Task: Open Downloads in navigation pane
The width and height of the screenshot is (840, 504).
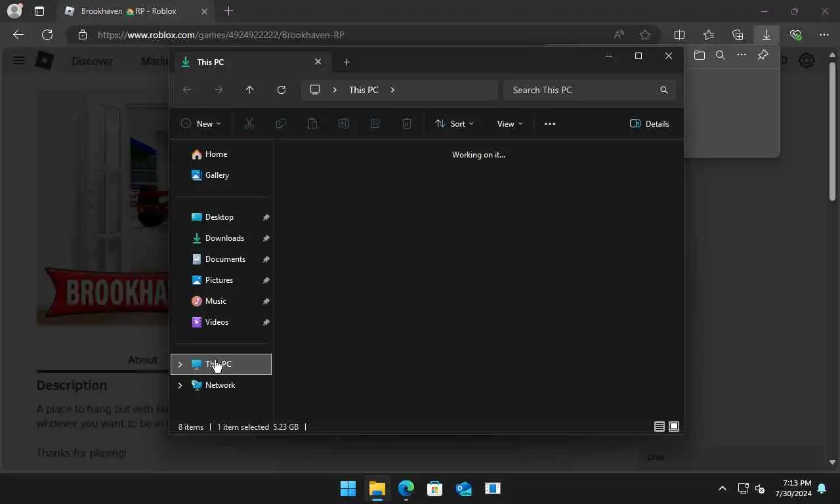Action: tap(221, 238)
